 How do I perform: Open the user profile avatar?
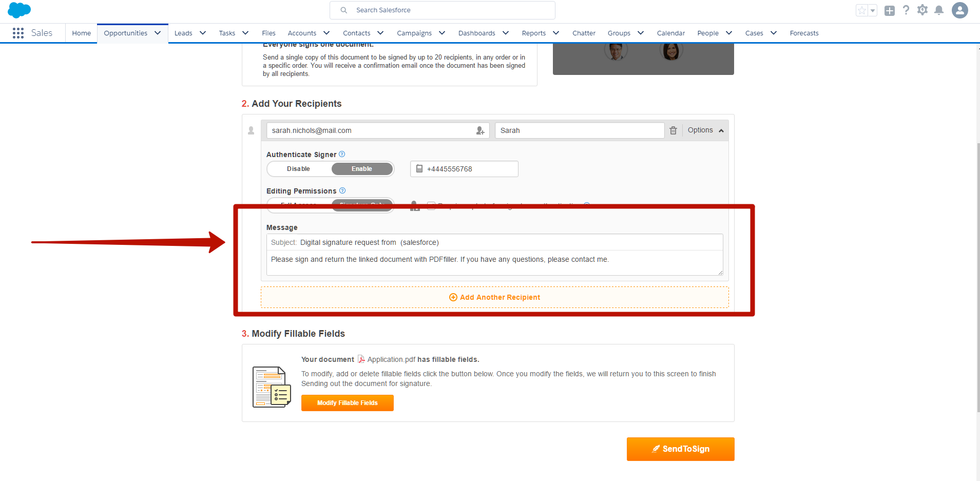point(960,10)
